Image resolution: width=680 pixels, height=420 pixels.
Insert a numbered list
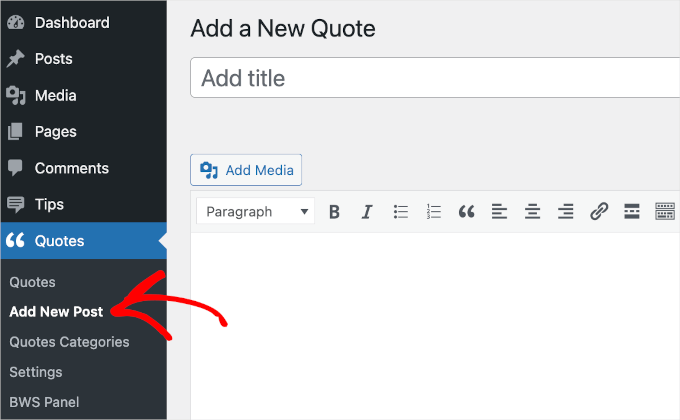pyautogui.click(x=434, y=211)
